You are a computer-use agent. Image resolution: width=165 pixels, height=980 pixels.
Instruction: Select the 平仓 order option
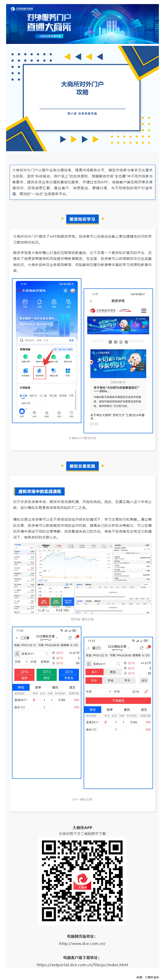[x=110, y=680]
